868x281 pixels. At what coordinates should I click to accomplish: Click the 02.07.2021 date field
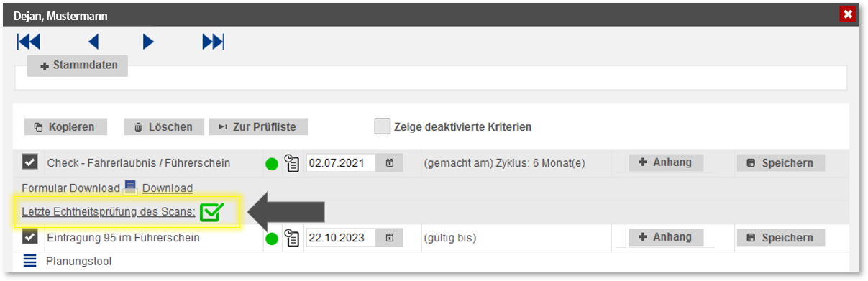click(341, 163)
